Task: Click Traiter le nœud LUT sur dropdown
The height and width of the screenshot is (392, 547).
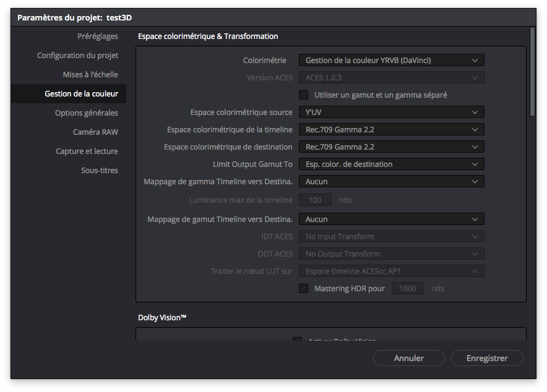Action: (392, 271)
